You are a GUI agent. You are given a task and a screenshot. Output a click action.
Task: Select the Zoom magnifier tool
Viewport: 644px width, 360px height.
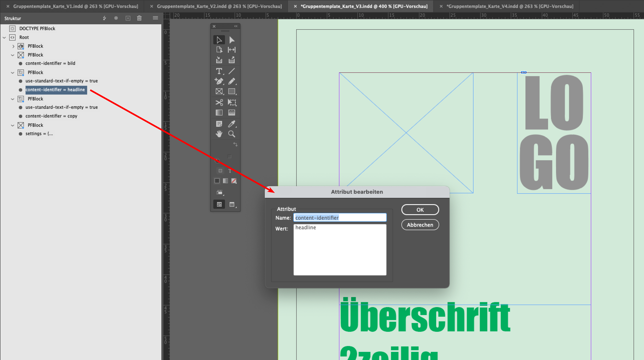tap(232, 134)
